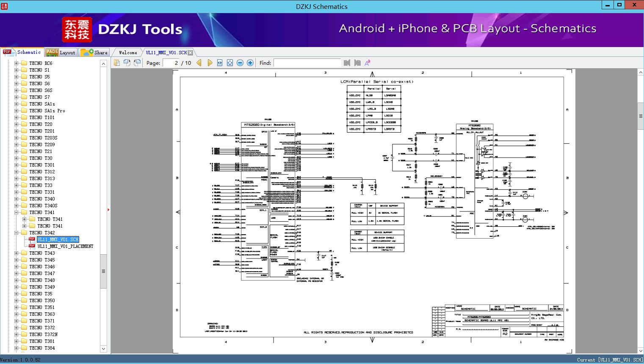This screenshot has height=364, width=644.
Task: Click document viewer scroll up arrow
Action: pyautogui.click(x=641, y=72)
